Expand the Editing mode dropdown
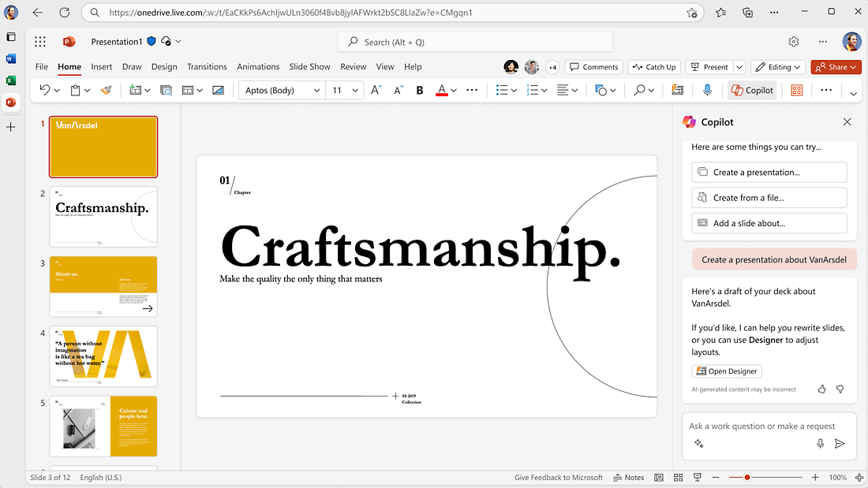868x488 pixels. click(x=799, y=67)
